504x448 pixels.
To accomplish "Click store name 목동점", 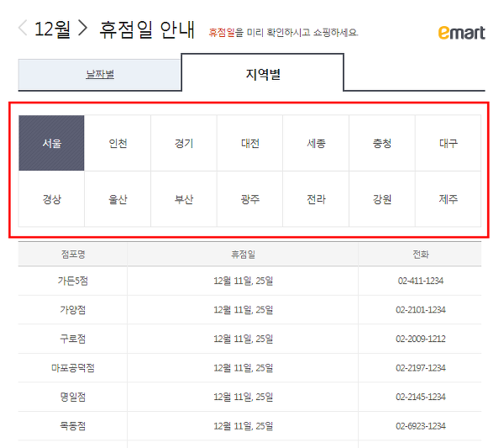I will point(73,426).
